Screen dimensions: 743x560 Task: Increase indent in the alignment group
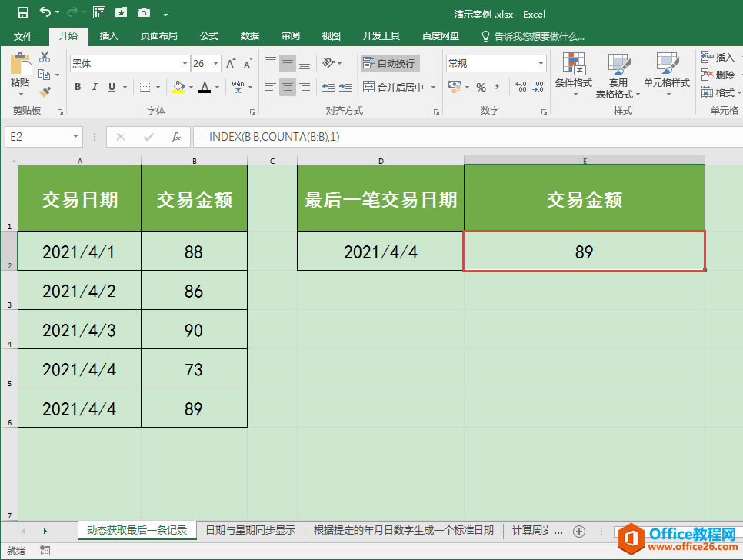coord(345,87)
